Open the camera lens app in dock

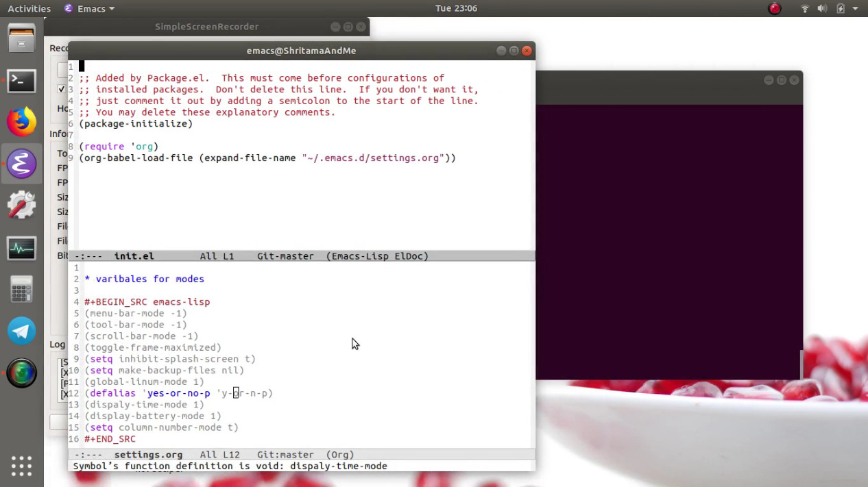coord(21,373)
